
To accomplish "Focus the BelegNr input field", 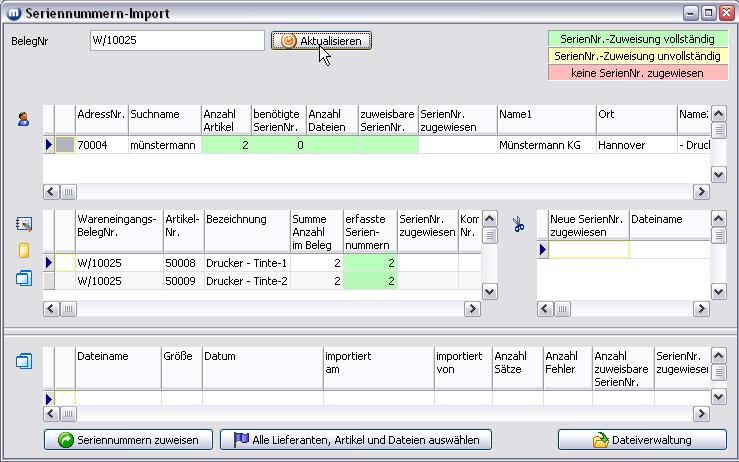I will click(x=177, y=41).
